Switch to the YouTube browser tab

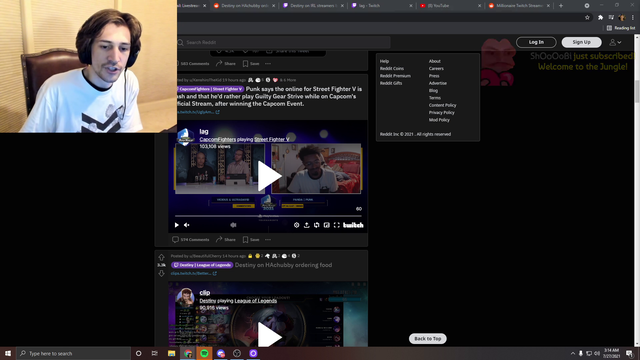[x=450, y=6]
